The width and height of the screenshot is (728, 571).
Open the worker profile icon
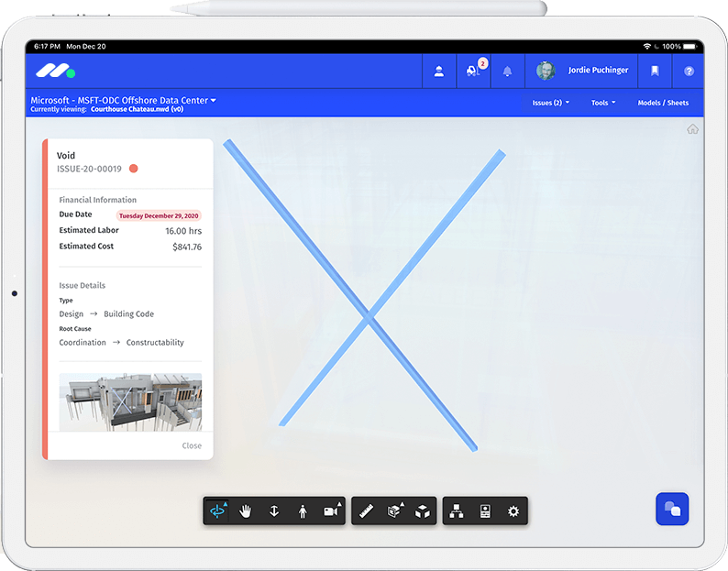[x=439, y=71]
